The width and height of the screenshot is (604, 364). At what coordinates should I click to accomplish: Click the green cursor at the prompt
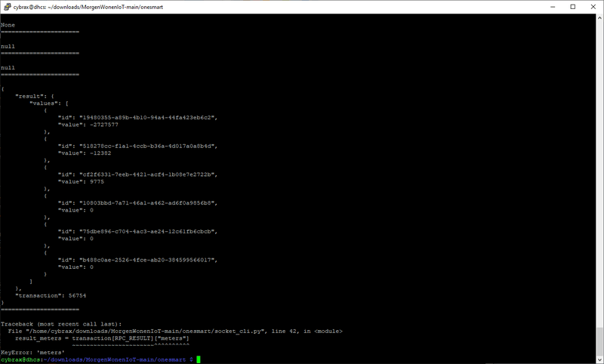pyautogui.click(x=199, y=359)
